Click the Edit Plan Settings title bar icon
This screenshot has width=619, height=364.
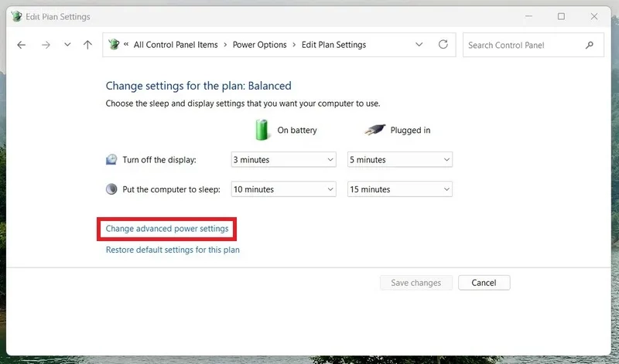coord(16,16)
